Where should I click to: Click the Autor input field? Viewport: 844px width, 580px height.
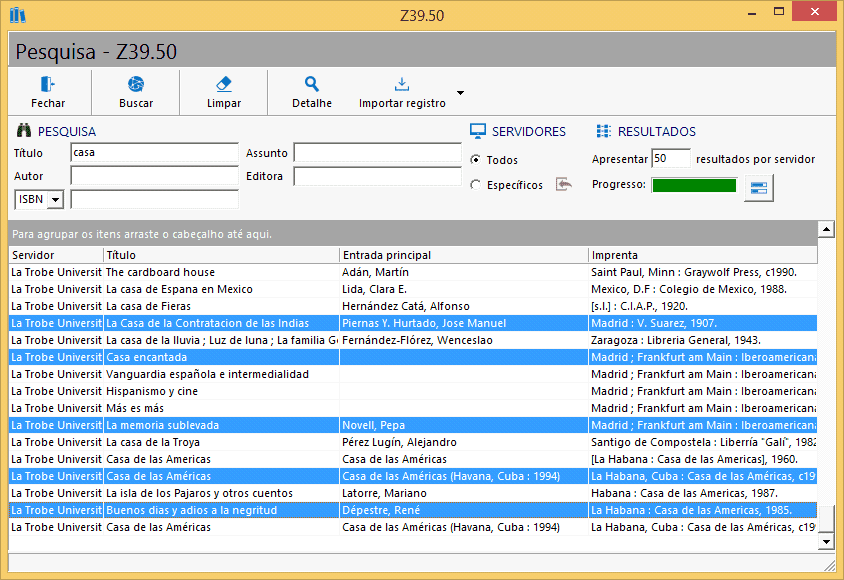point(154,175)
